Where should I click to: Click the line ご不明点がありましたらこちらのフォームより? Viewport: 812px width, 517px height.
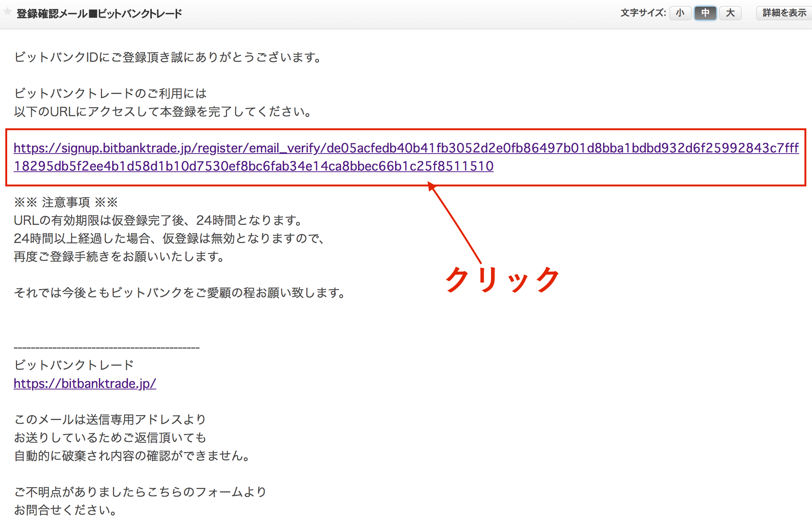pos(140,492)
